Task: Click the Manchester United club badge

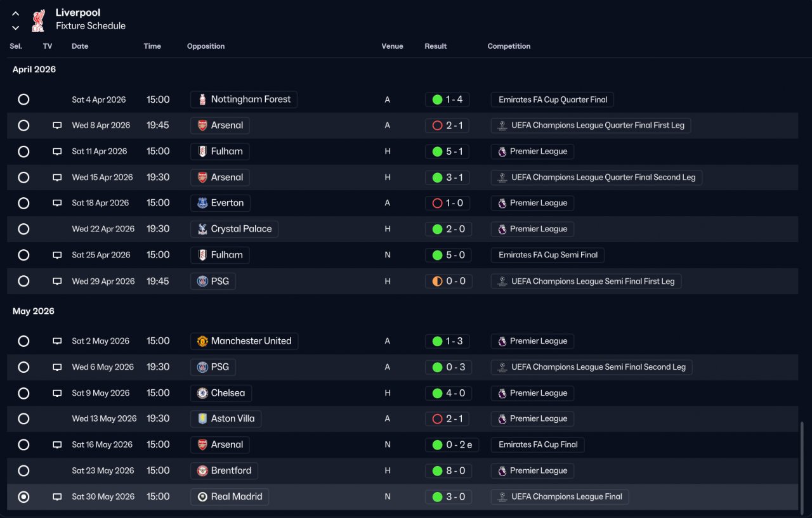Action: point(202,341)
